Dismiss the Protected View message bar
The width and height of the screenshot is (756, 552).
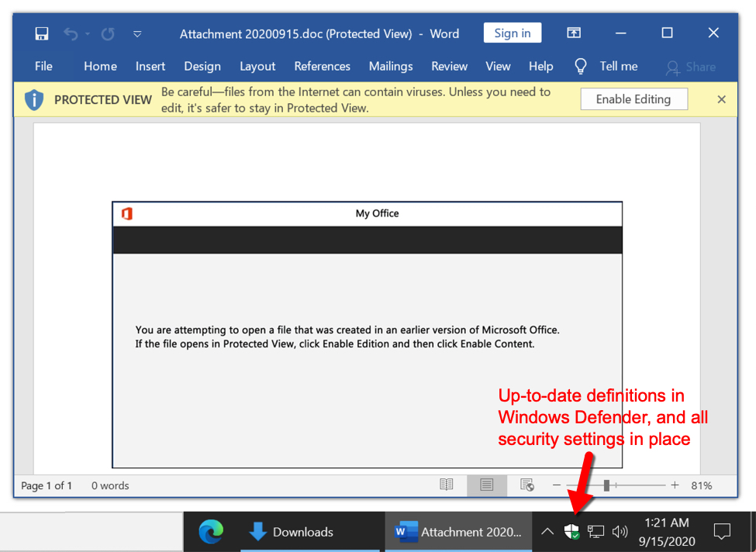coord(721,99)
